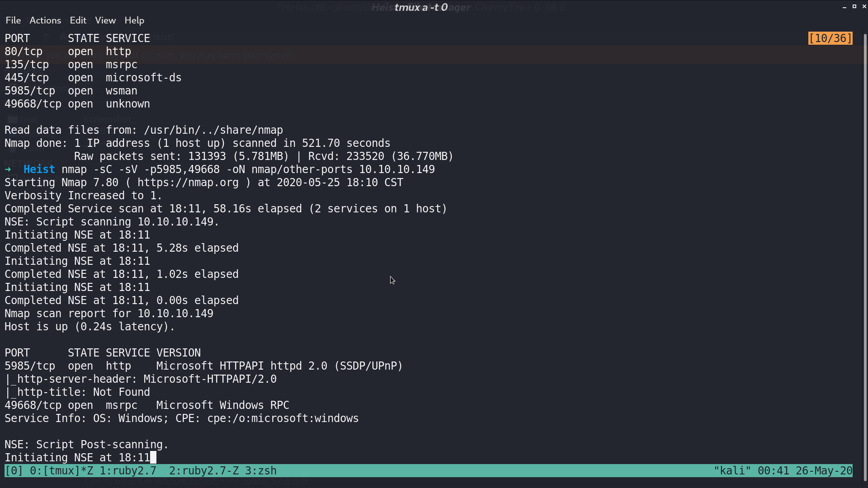The image size is (868, 488).
Task: Open the File menu
Action: 13,20
